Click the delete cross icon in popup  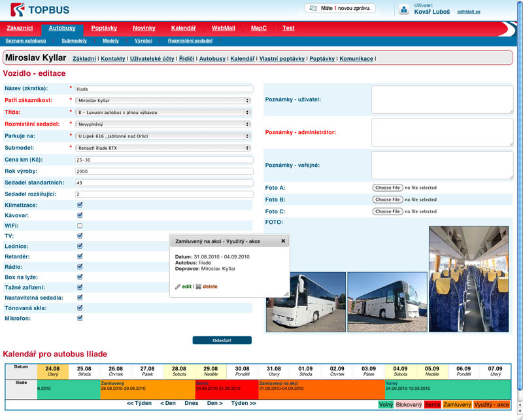pos(198,287)
